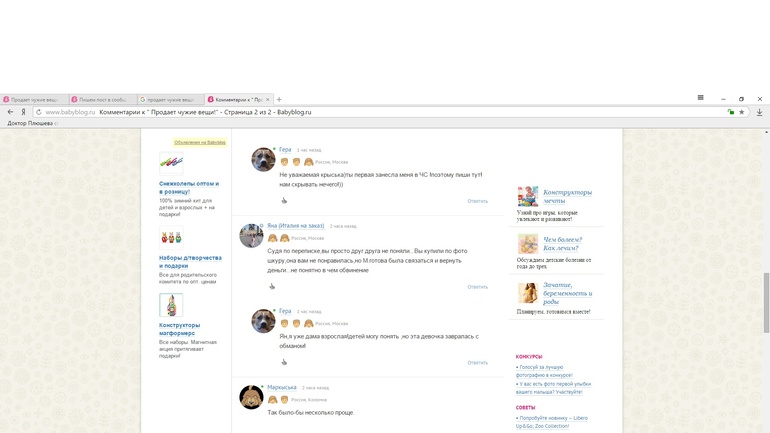
Task: Open the browser hamburger menu
Action: point(700,98)
